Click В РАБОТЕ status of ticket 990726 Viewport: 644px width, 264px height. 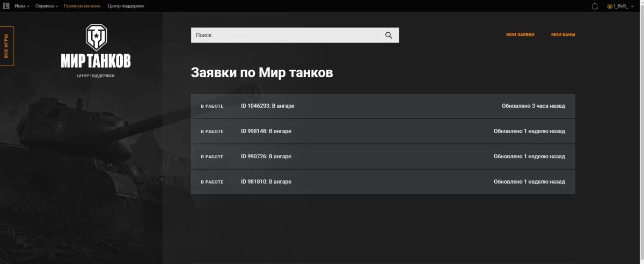[x=212, y=157]
